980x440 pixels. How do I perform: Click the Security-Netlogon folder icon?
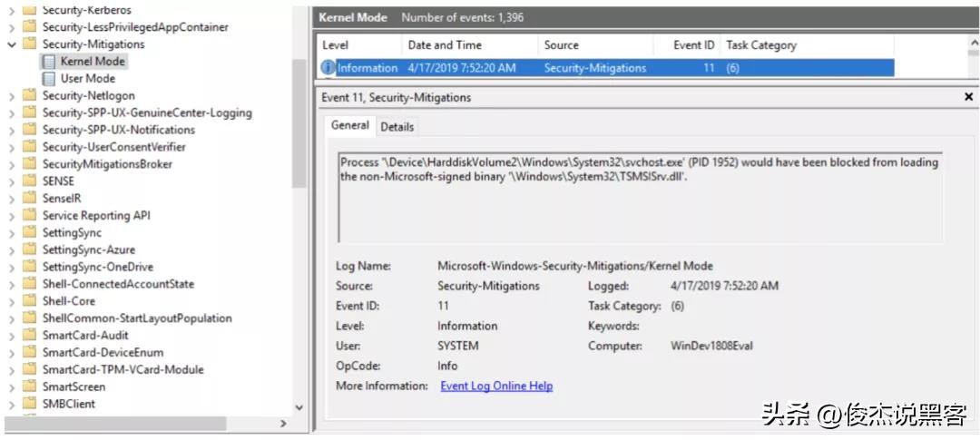tap(29, 96)
